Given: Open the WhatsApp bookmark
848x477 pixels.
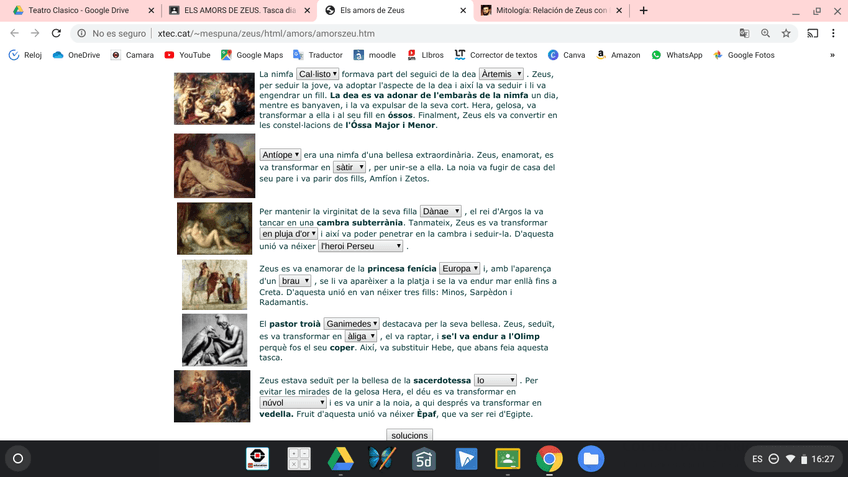Looking at the screenshot, I should [677, 55].
